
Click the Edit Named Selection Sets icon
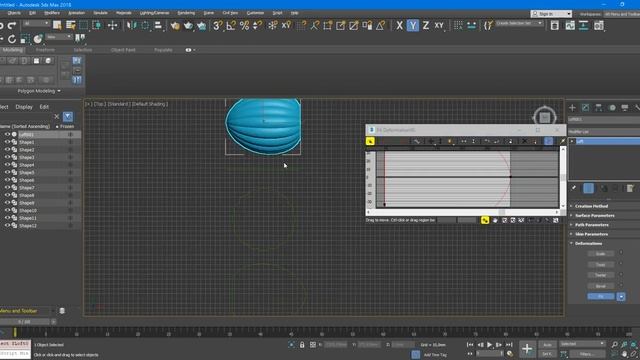[488, 26]
